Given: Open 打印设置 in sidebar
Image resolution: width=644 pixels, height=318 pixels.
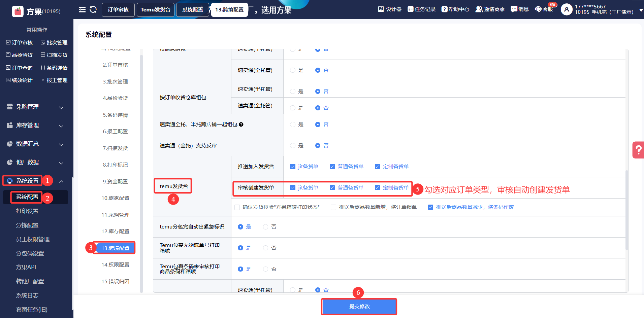Looking at the screenshot, I should [x=27, y=211].
